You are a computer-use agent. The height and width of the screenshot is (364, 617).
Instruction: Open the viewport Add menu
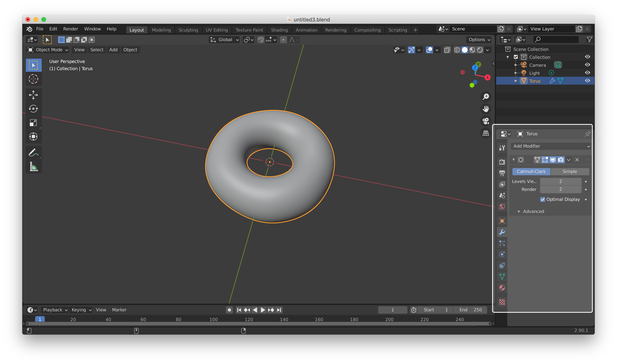click(113, 50)
